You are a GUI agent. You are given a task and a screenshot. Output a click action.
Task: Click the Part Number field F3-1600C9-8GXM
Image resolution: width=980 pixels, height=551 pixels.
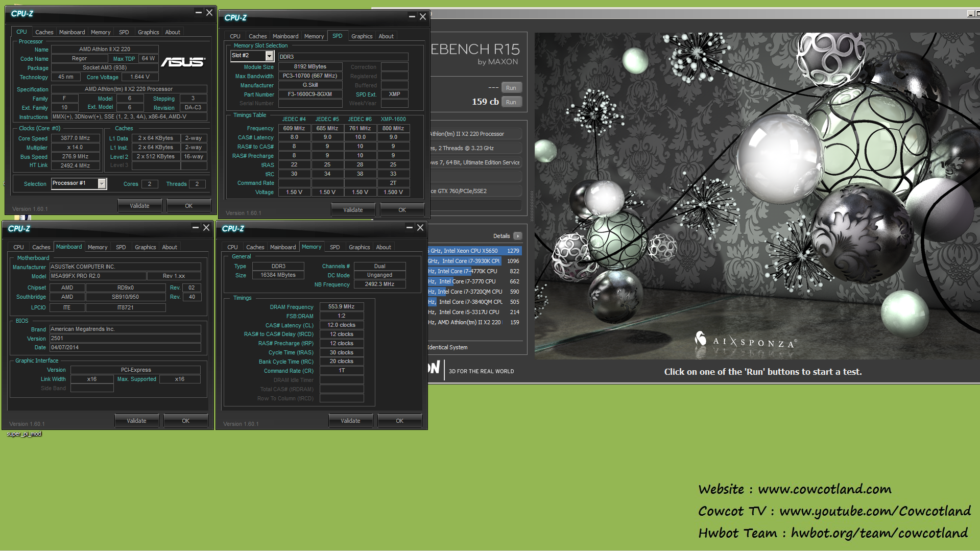click(310, 94)
